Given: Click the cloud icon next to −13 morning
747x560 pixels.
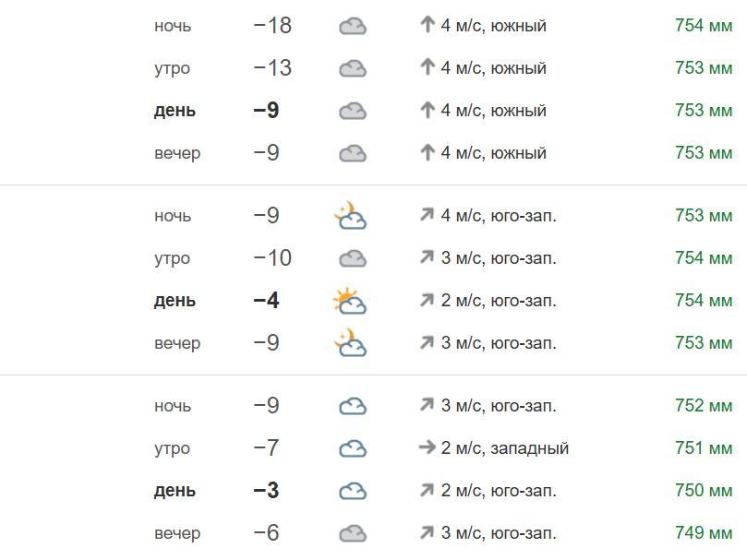Looking at the screenshot, I should (353, 68).
